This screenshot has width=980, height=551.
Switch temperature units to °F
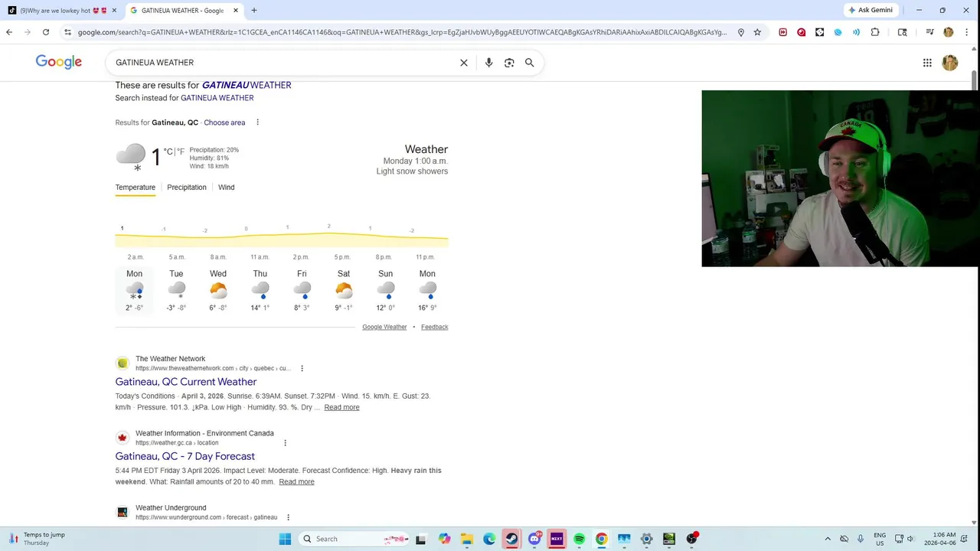pyautogui.click(x=181, y=152)
